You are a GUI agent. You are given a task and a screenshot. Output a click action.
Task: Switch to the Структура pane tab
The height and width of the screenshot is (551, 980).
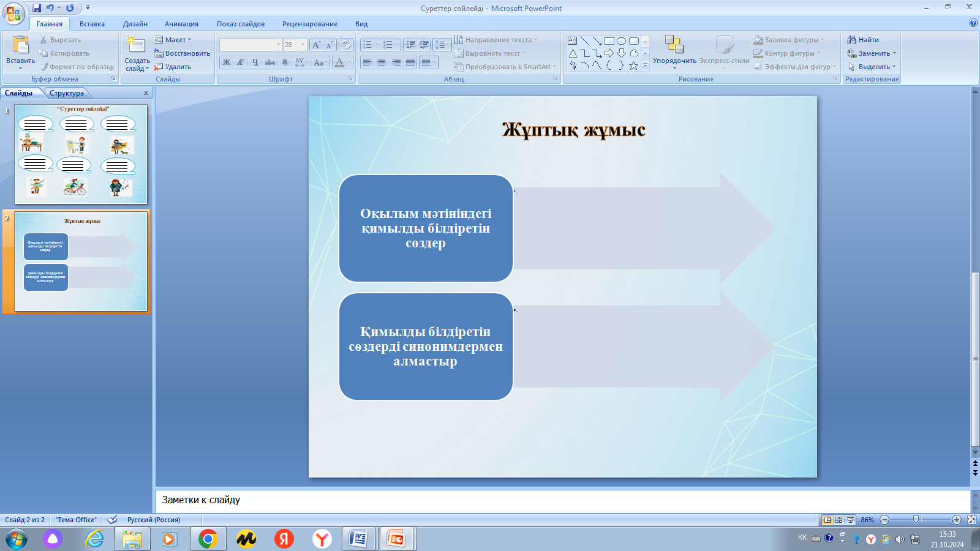67,93
